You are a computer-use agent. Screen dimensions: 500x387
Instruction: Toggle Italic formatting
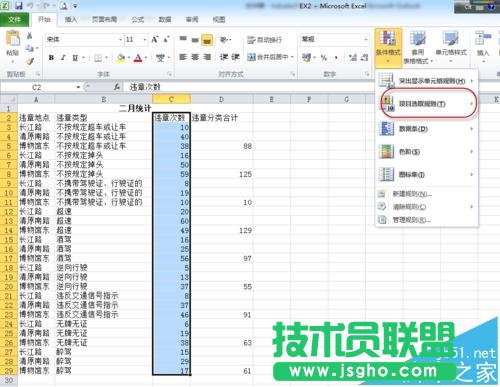click(x=63, y=58)
